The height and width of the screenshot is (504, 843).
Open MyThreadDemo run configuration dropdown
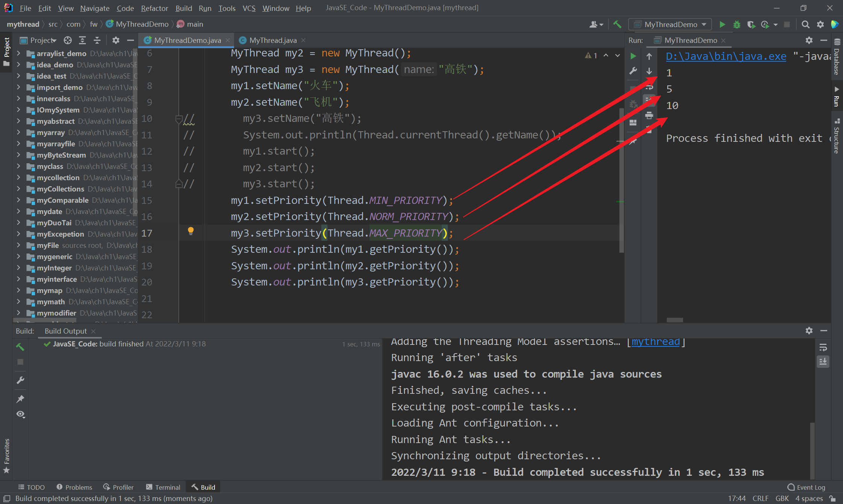(670, 24)
